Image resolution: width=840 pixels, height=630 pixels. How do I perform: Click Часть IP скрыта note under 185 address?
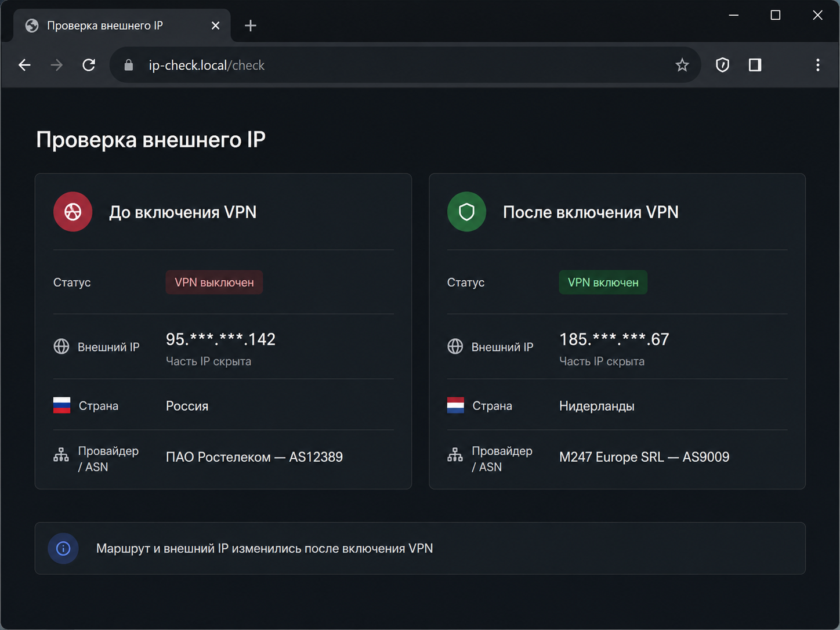[x=602, y=361]
